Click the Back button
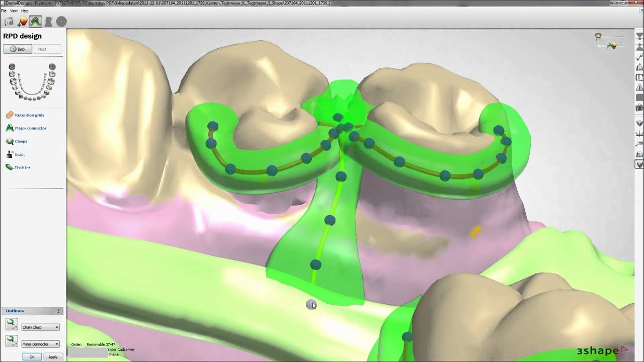 pyautogui.click(x=18, y=49)
